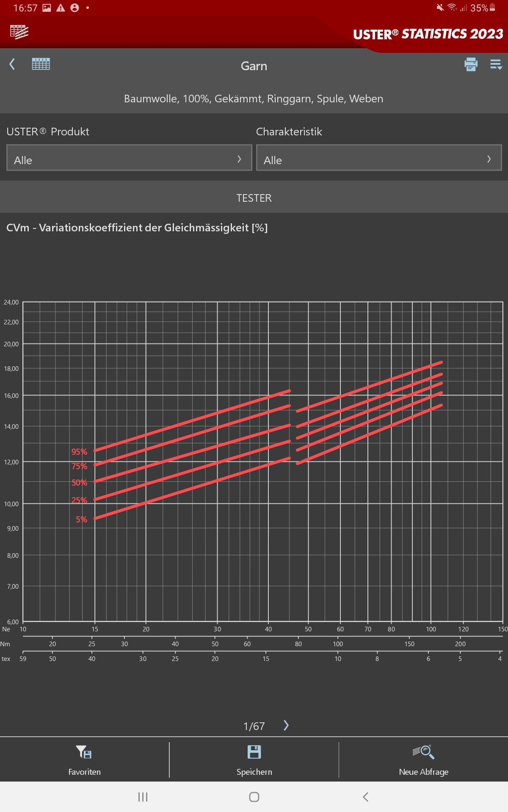
Task: Click the Speichern floppy disk icon
Action: (x=254, y=752)
